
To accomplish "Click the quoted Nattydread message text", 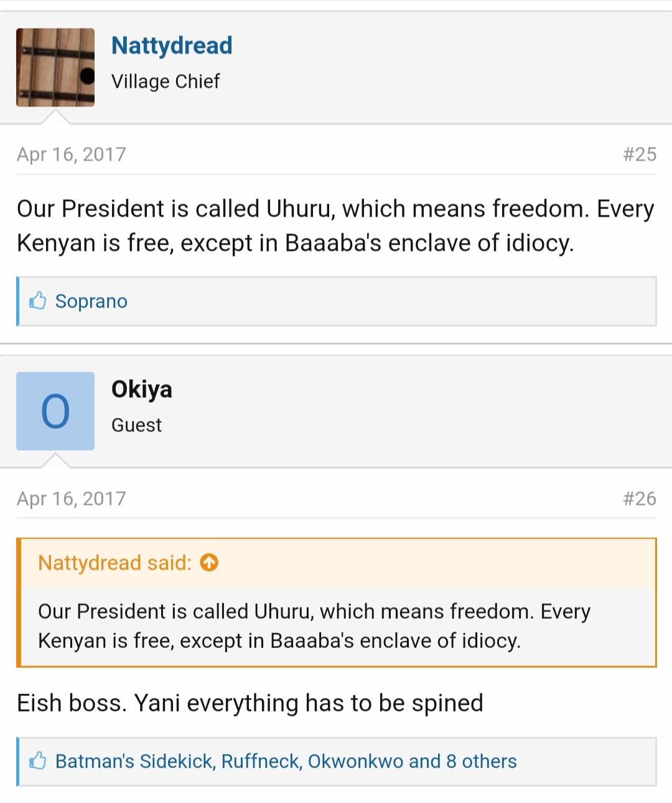I will click(314, 626).
